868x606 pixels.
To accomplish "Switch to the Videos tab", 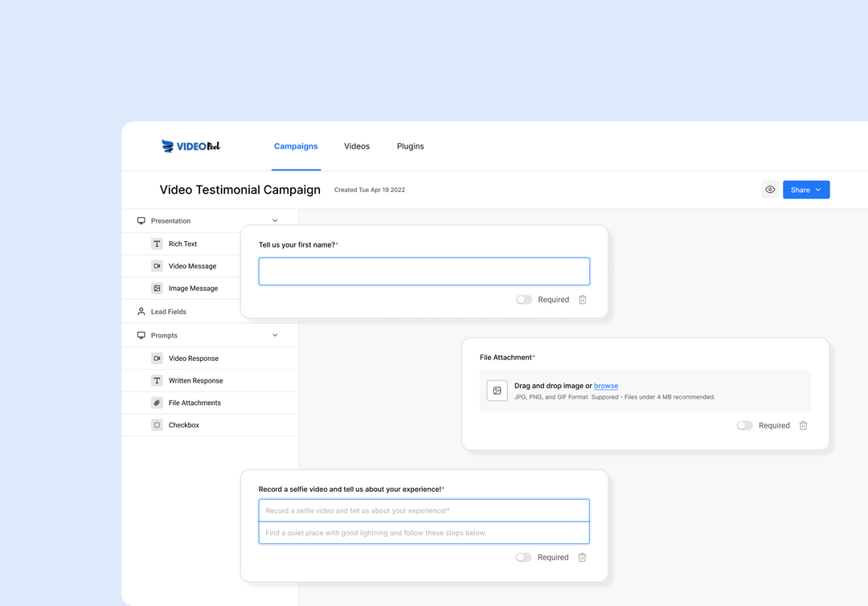I will (357, 145).
